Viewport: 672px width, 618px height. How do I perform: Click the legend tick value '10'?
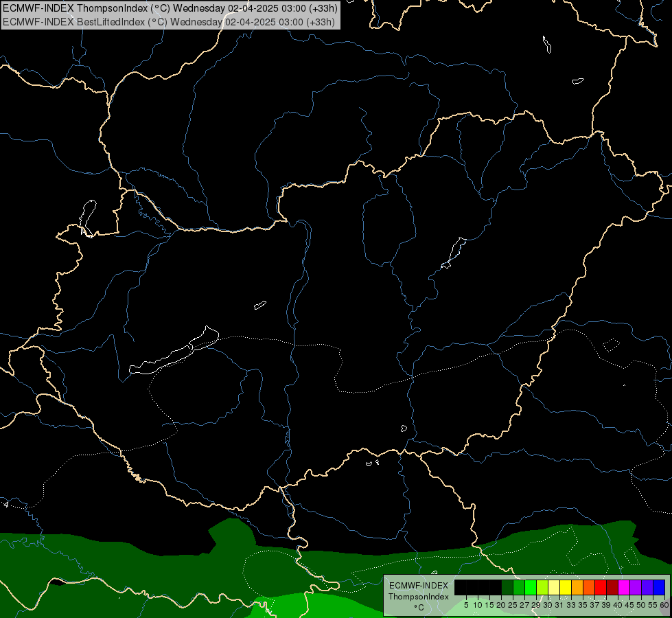click(478, 605)
